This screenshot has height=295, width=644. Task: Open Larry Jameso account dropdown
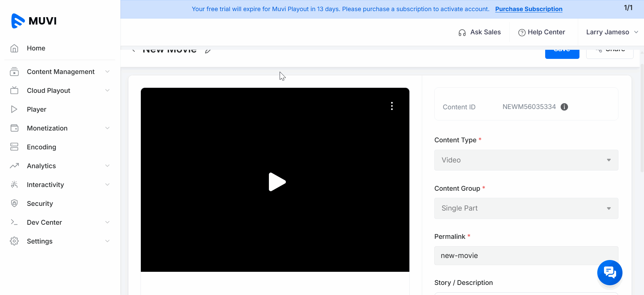611,32
